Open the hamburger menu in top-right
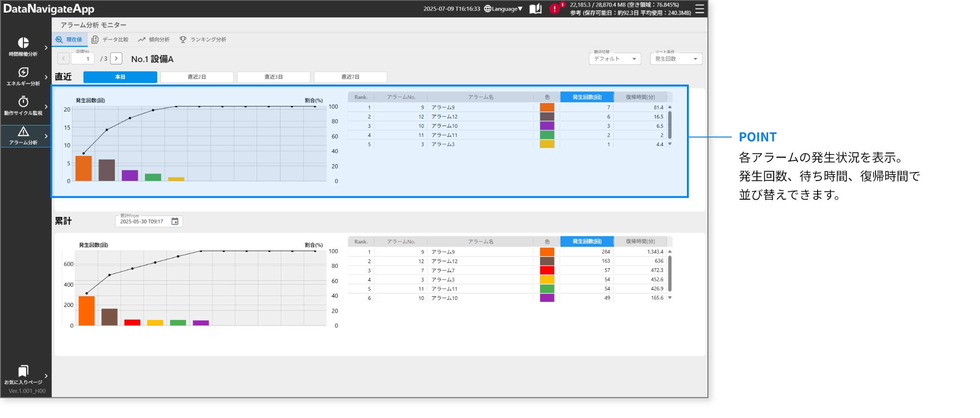The image size is (980, 418). coord(700,9)
